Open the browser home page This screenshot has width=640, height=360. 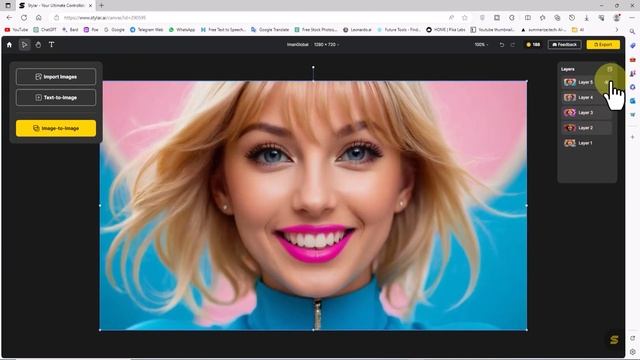pos(39,18)
